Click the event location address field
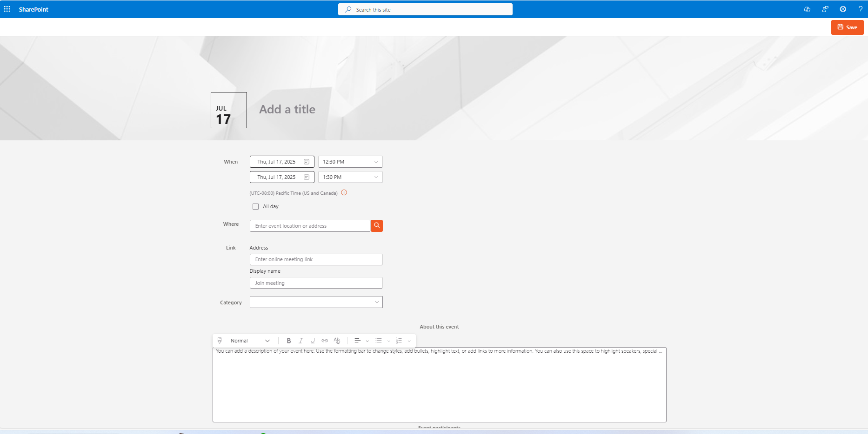Image resolution: width=868 pixels, height=434 pixels. click(x=310, y=226)
